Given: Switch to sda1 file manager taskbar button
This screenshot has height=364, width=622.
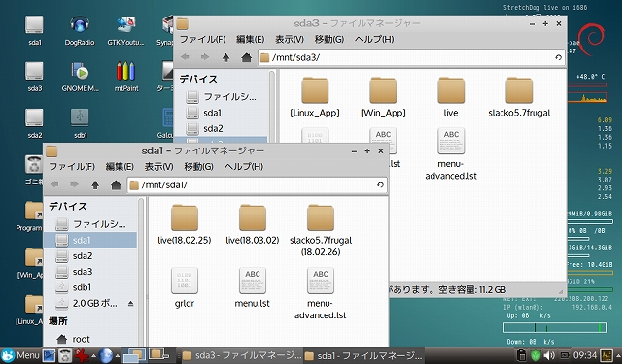Looking at the screenshot, I should (363, 355).
